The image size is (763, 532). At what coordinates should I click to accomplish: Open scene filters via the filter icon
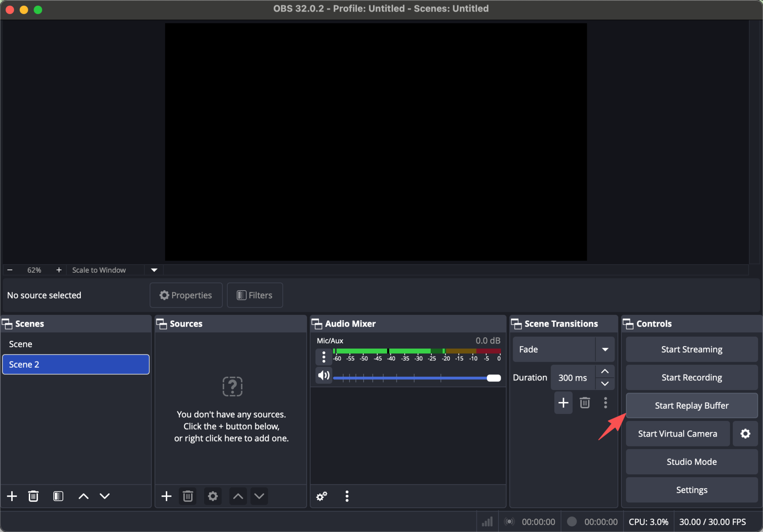pos(58,496)
